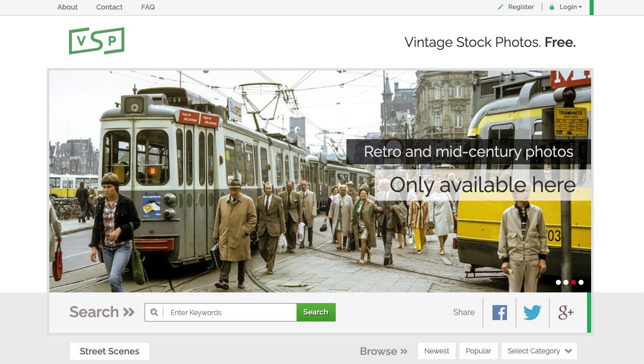Open the About page
Screen dimensions: 644x364
[x=67, y=7]
